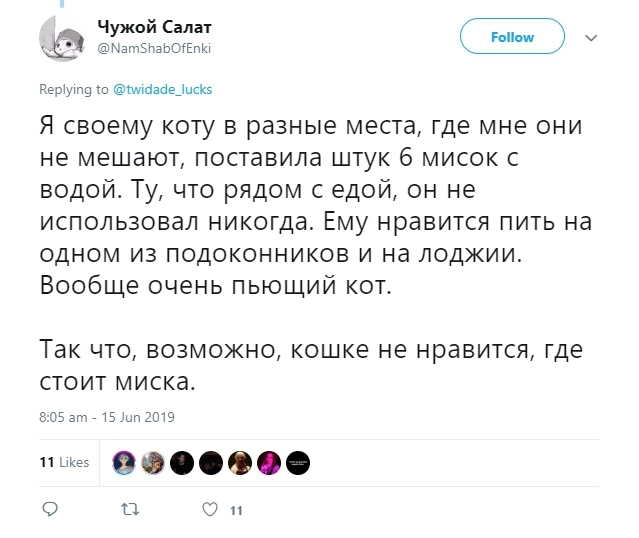Open the Чужой Салат profile avatar
Viewport: 639px width, 538px height.
(x=64, y=38)
